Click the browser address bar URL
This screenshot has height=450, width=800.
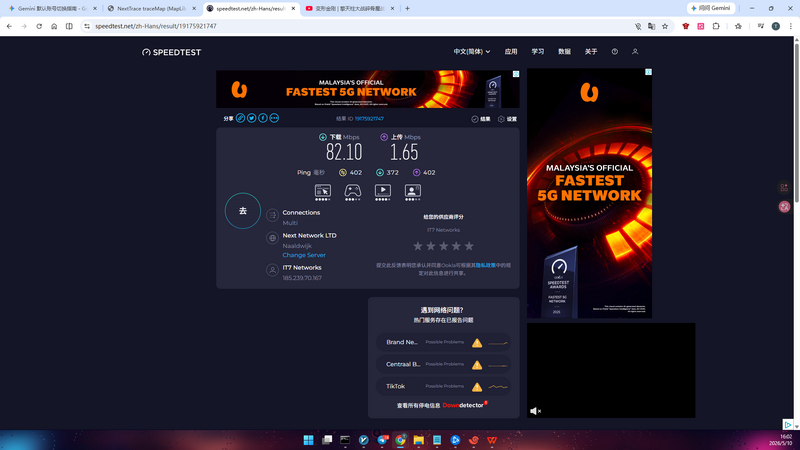pyautogui.click(x=156, y=26)
